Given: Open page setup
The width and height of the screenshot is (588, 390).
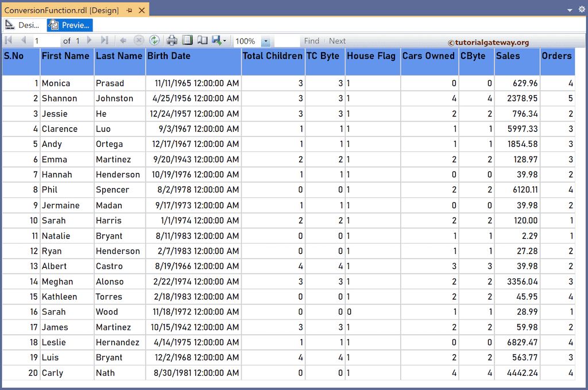Looking at the screenshot, I should 203,40.
